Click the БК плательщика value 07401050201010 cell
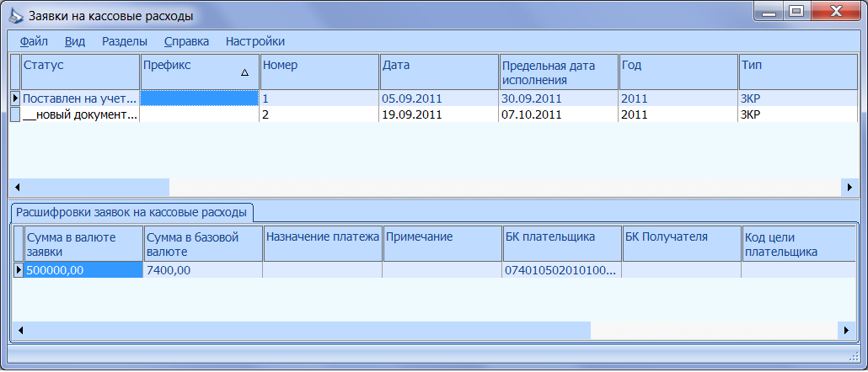Viewport: 868px width, 372px height. tap(562, 269)
